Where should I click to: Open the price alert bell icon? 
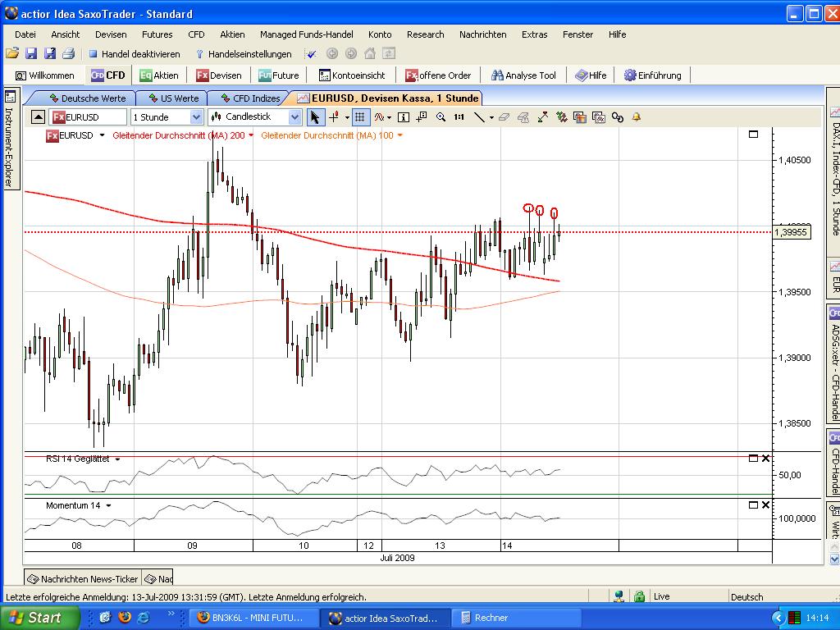click(x=636, y=117)
